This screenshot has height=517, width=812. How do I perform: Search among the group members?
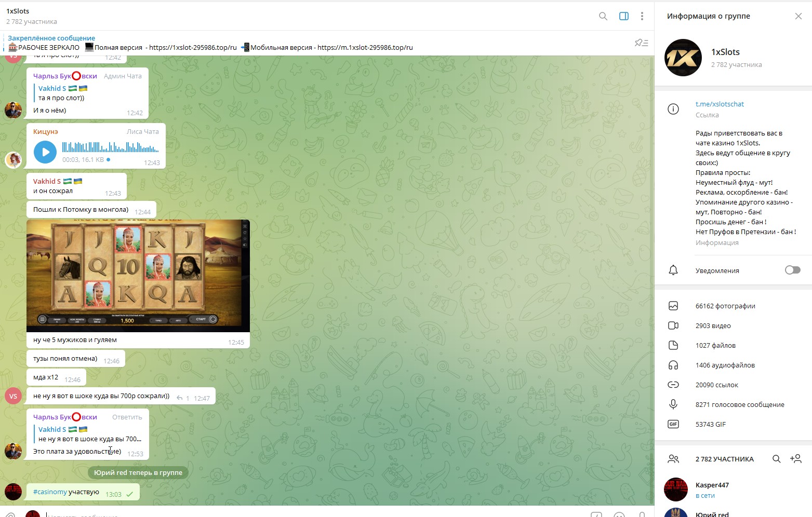776,459
